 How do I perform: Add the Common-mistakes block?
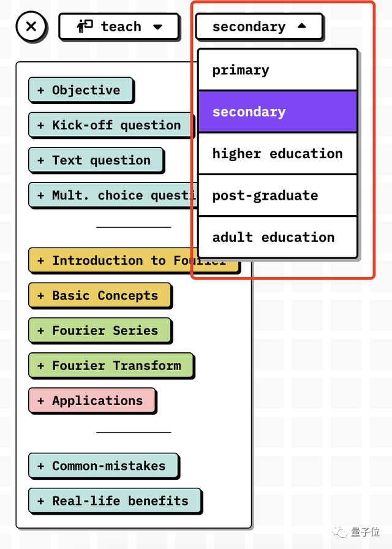click(x=102, y=466)
